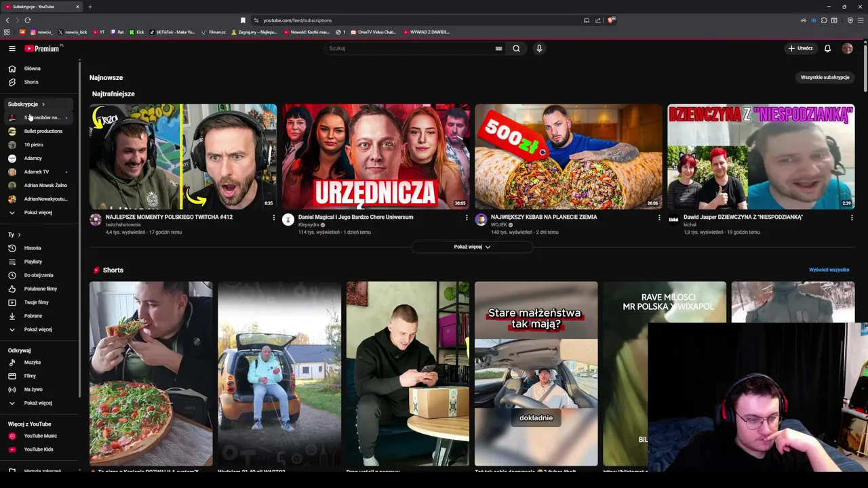Open AdrianNowakyoutu... subscription channel

click(x=39, y=199)
